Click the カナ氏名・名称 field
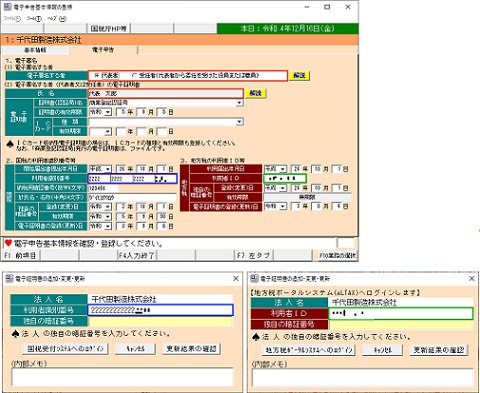This screenshot has width=480, height=393. (132, 198)
